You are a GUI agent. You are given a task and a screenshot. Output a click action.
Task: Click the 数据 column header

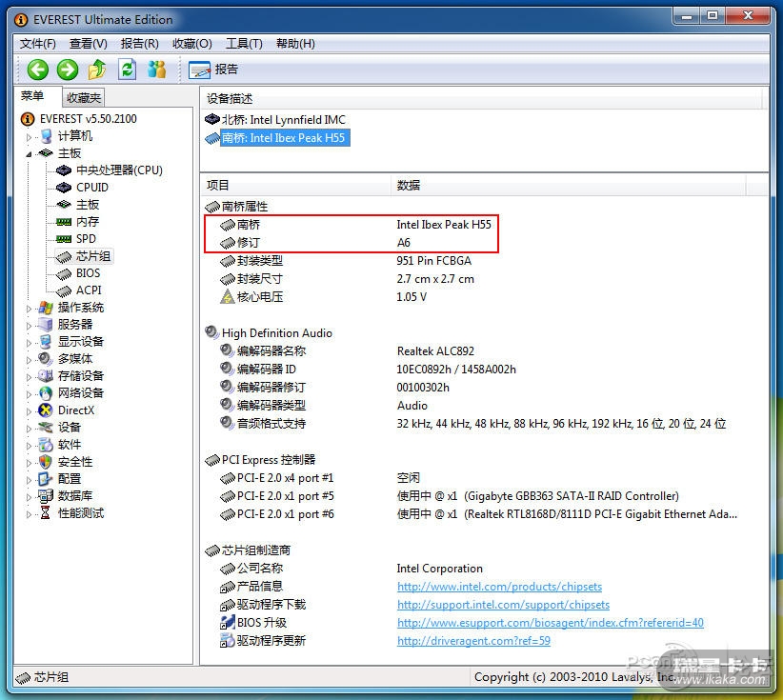[x=568, y=186]
